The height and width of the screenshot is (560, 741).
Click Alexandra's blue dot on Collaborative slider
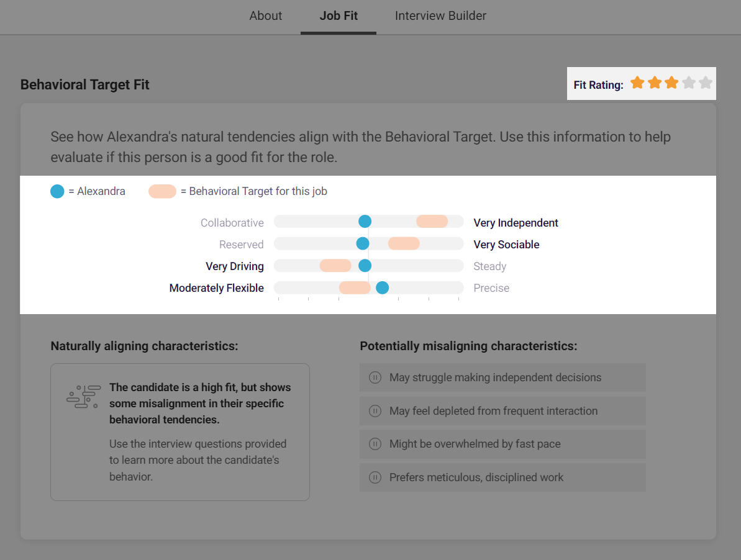point(365,222)
